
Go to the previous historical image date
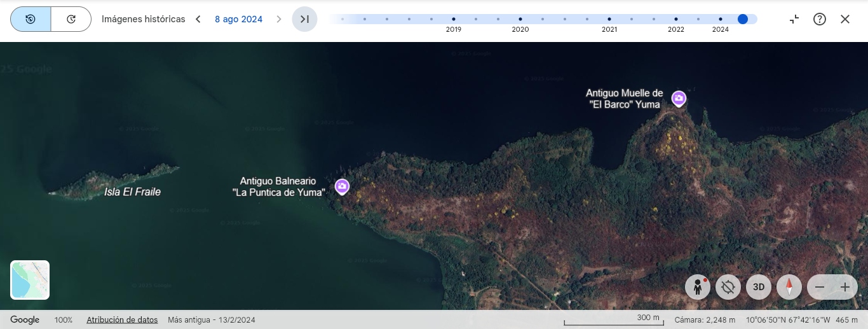tap(198, 19)
